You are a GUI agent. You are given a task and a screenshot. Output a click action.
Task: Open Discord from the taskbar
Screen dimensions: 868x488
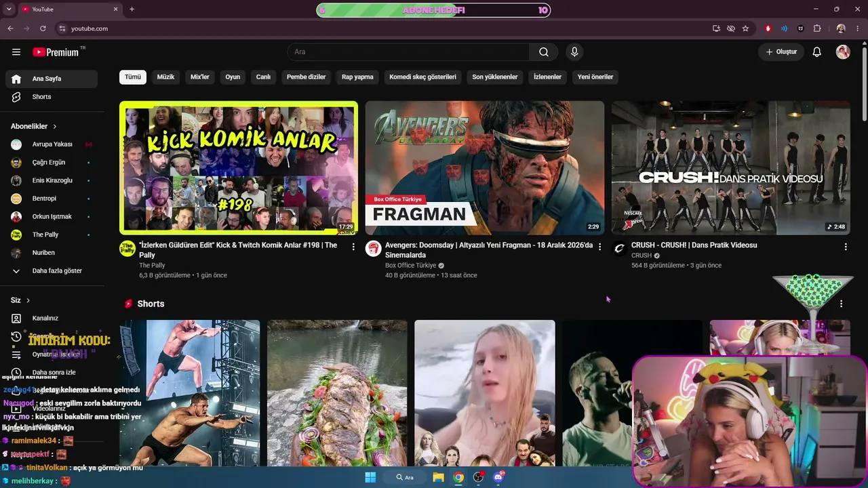499,477
